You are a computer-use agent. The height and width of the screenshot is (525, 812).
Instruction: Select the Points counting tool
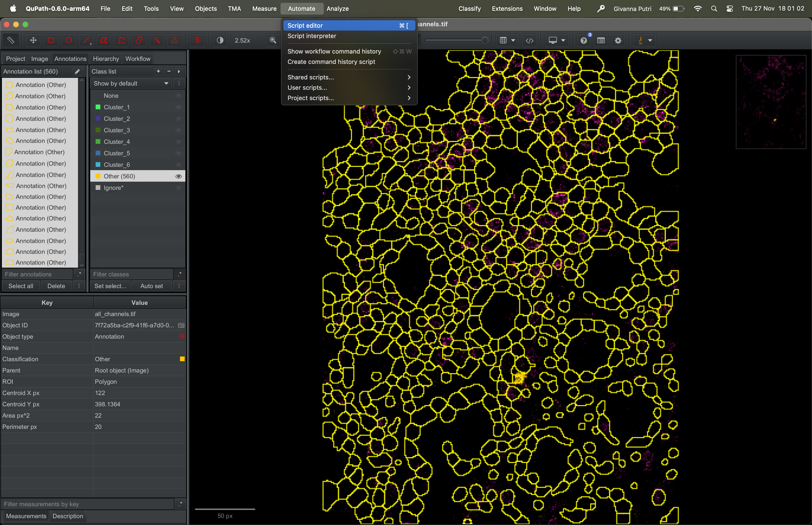coord(175,40)
